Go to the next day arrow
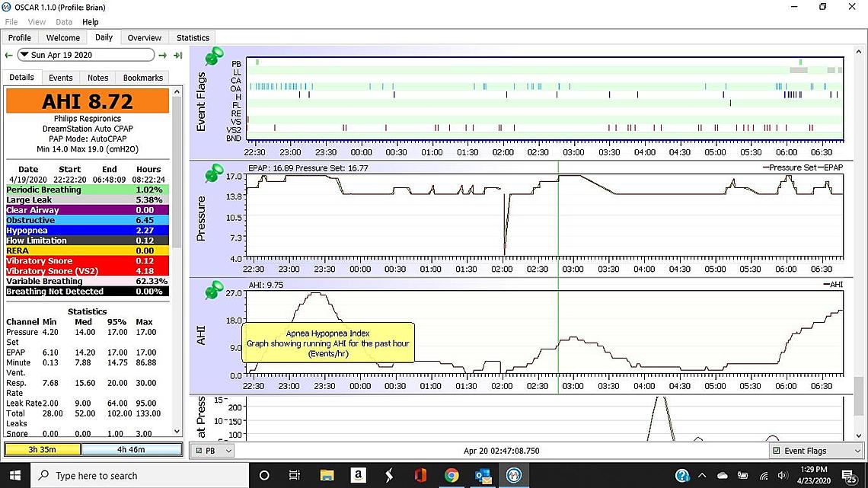Viewport: 868px width, 488px height. [162, 56]
